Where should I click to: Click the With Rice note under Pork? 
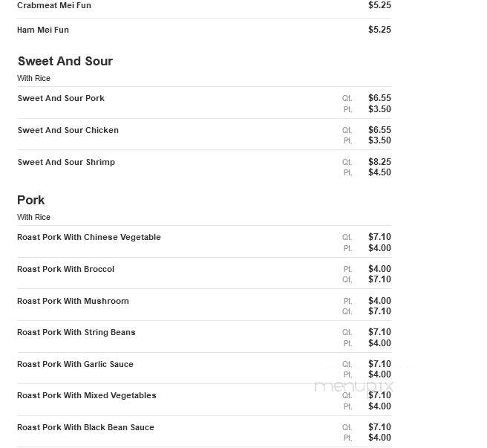[x=33, y=217]
